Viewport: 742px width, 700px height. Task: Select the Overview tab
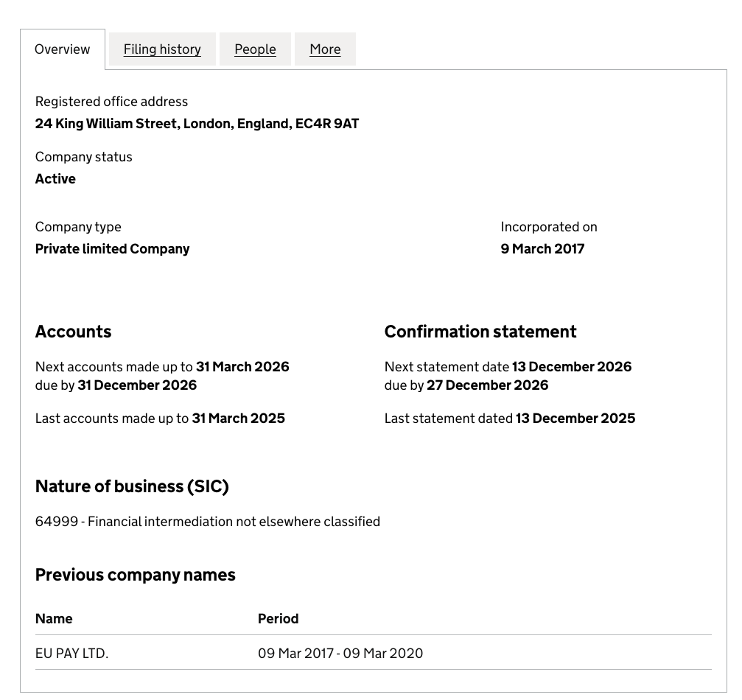pos(63,49)
